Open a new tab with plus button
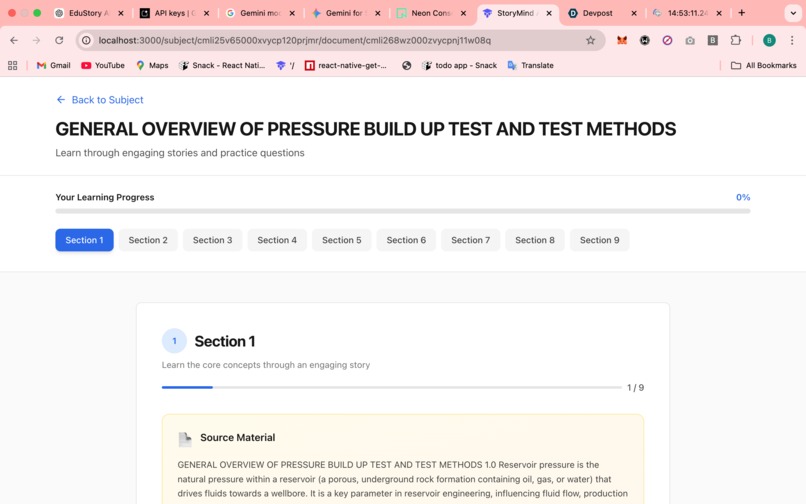This screenshot has height=504, width=806. pyautogui.click(x=741, y=13)
